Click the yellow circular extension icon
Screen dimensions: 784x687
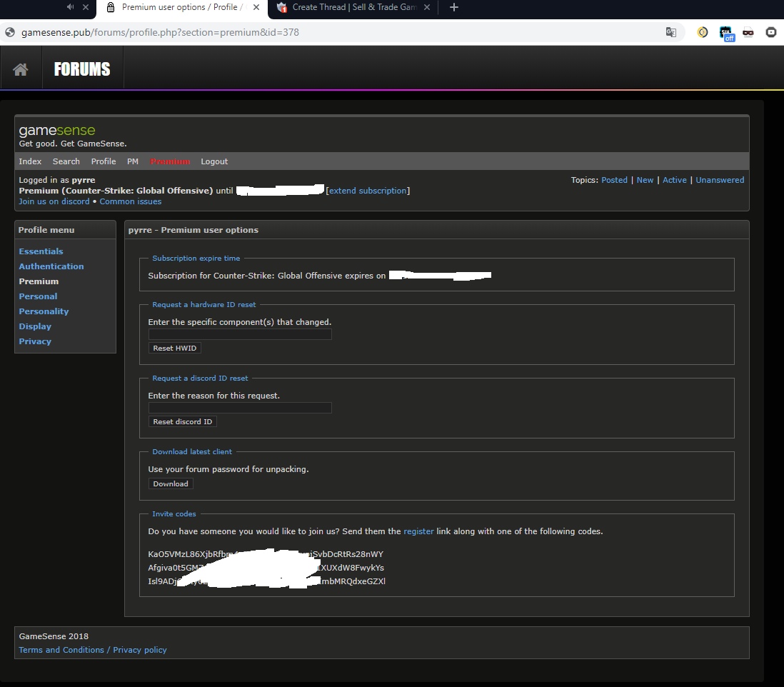pos(702,33)
